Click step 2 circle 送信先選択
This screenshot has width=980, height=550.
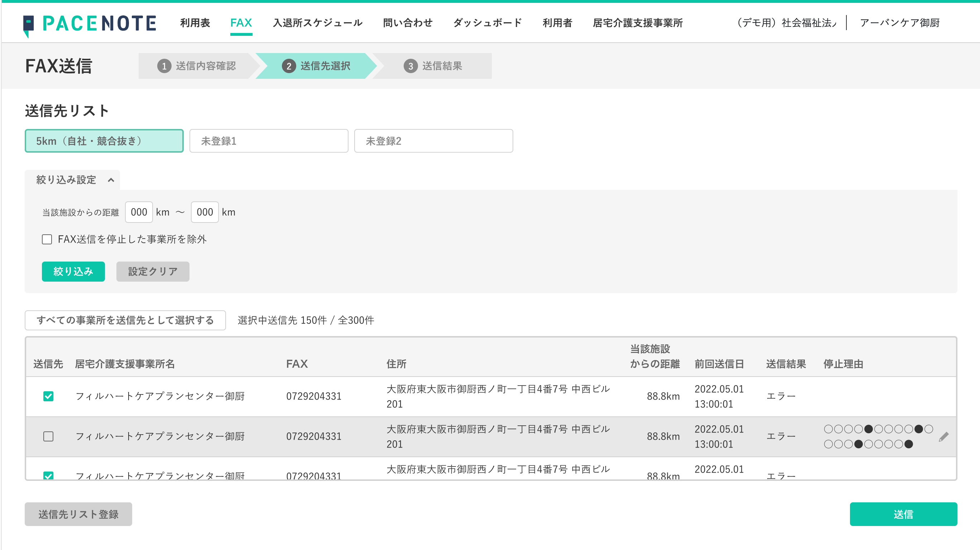(289, 66)
